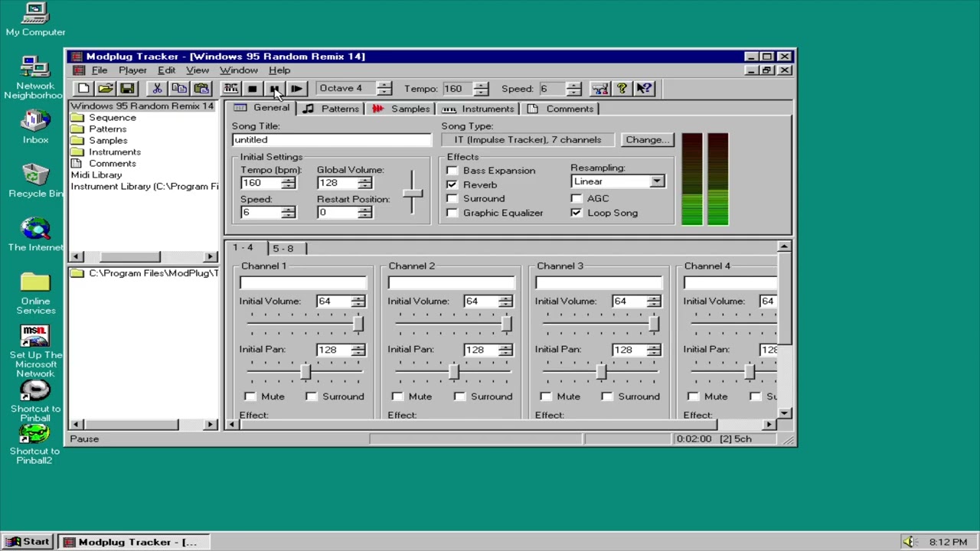Switch to the Patterns tab
This screenshot has width=980, height=551.
coord(332,109)
